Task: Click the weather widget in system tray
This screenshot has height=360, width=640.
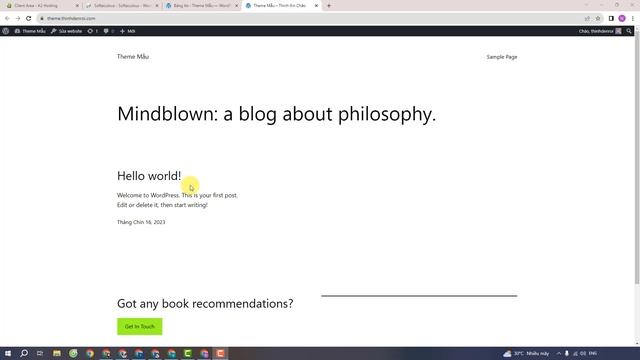Action: click(x=526, y=353)
